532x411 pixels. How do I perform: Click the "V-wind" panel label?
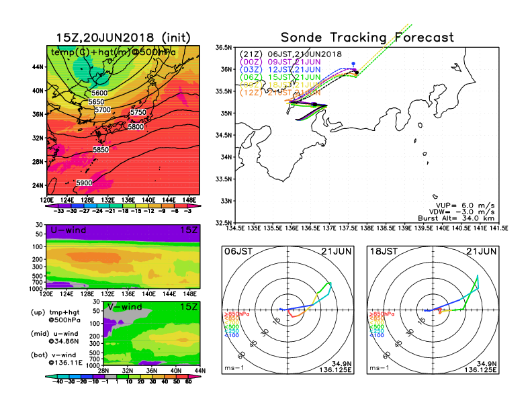click(x=125, y=307)
